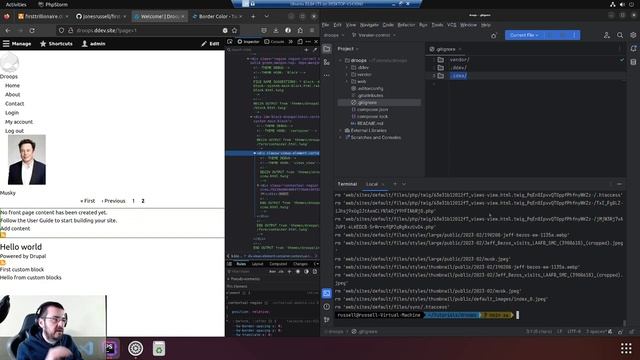This screenshot has width=640, height=360.
Task: Click the About link on Drupal page
Action: click(x=12, y=94)
